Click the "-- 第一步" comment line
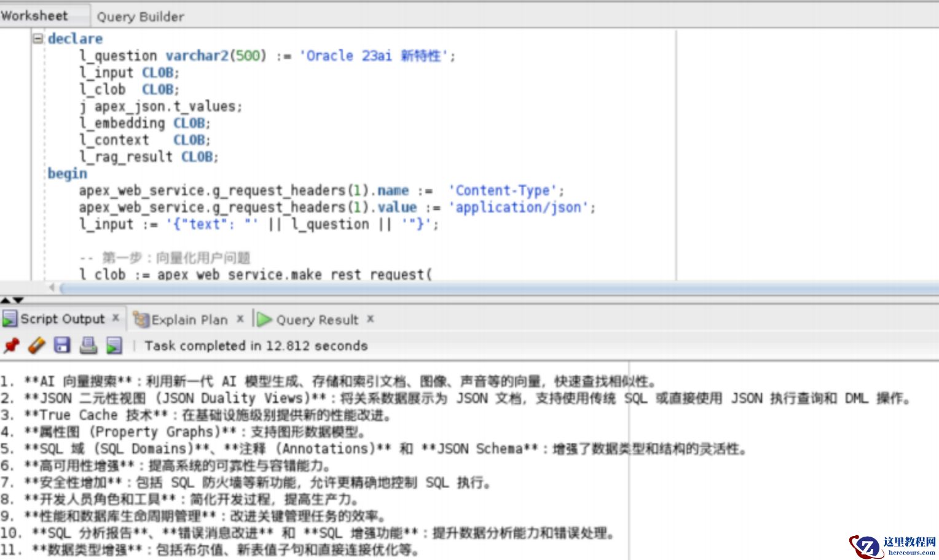939x560 pixels. click(165, 257)
